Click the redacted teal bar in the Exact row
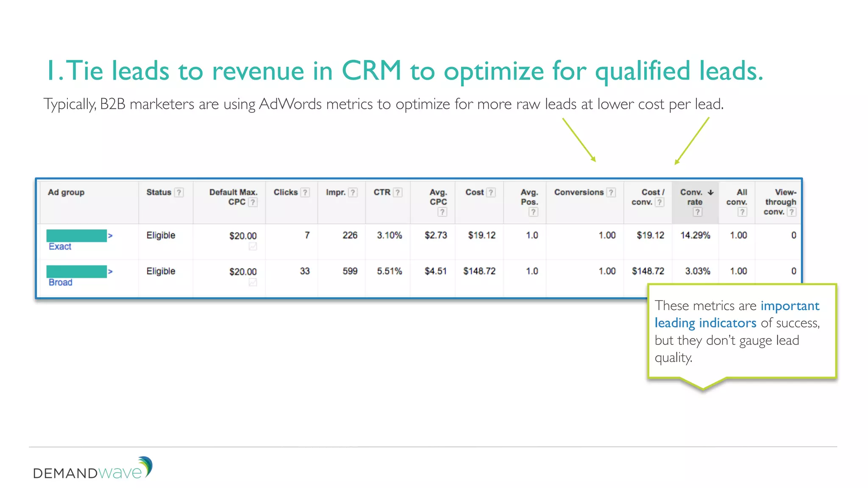 point(76,236)
